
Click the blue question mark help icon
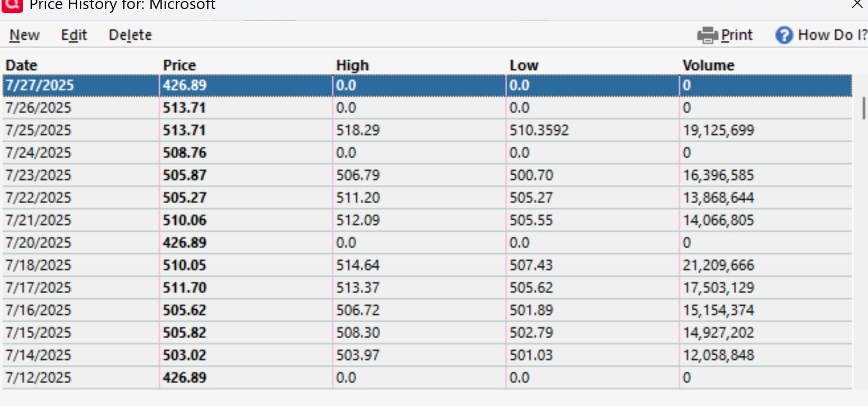click(784, 35)
